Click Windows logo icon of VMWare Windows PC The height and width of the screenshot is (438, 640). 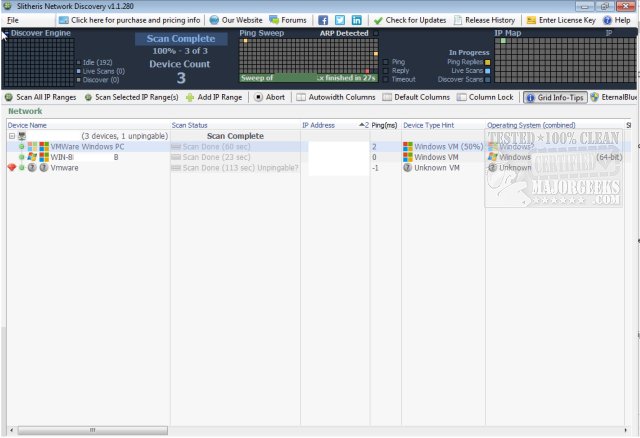click(44, 147)
